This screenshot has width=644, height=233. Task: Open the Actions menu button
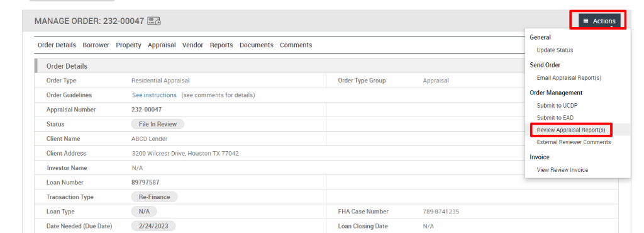[x=599, y=21]
